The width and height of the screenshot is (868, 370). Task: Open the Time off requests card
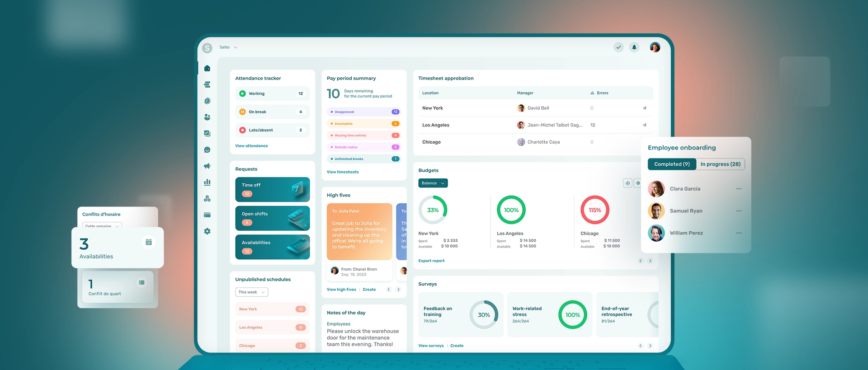(x=273, y=189)
